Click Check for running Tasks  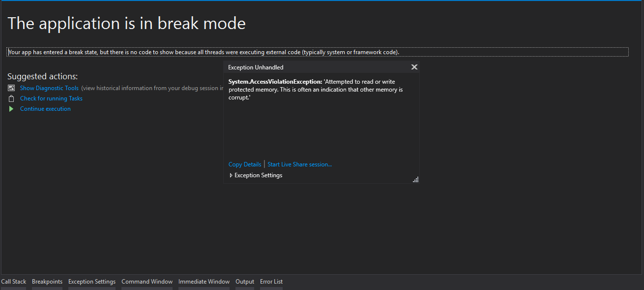51,98
